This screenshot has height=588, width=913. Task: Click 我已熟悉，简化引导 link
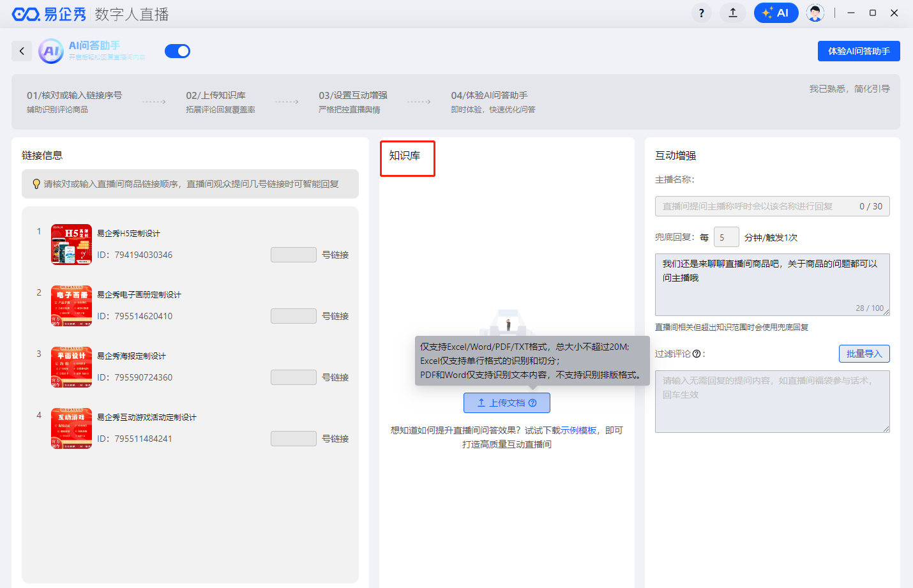[849, 89]
